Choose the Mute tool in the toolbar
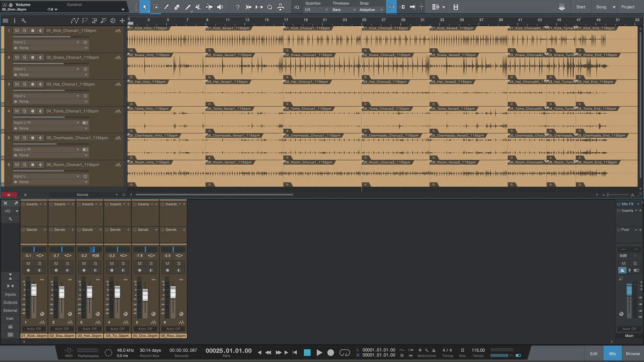This screenshot has height=362, width=644. click(198, 7)
